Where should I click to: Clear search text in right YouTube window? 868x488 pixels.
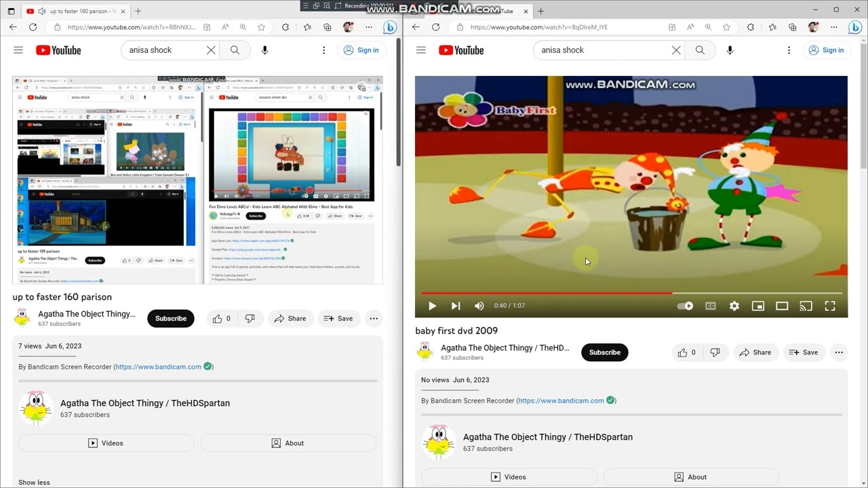[x=676, y=50]
